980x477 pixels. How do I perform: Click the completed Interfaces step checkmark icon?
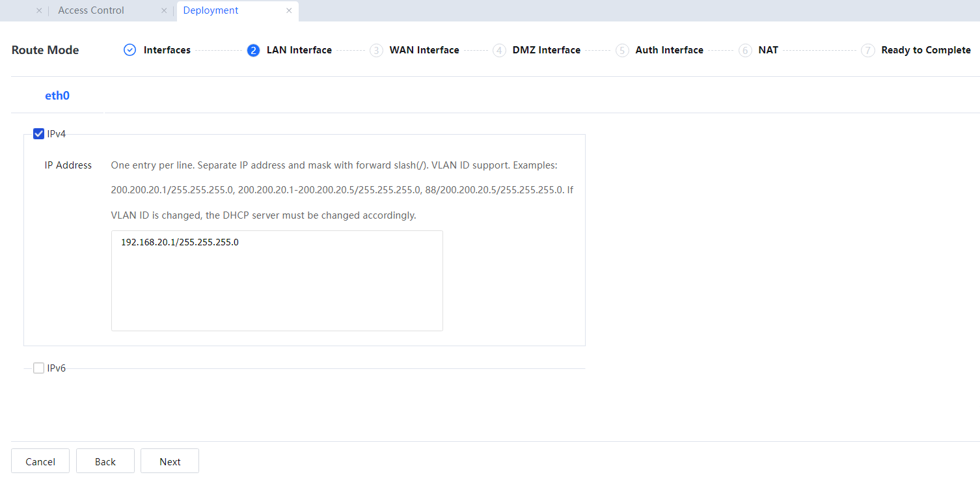pyautogui.click(x=129, y=50)
